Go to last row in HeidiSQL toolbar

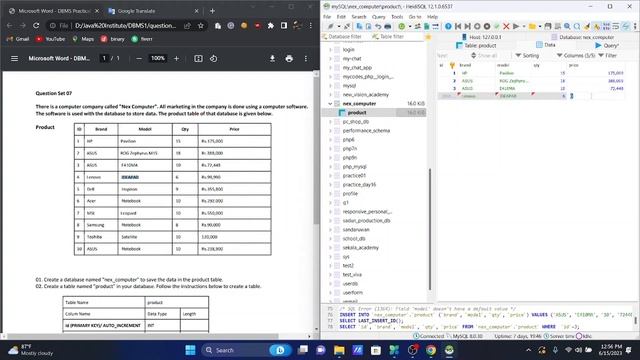click(x=467, y=26)
